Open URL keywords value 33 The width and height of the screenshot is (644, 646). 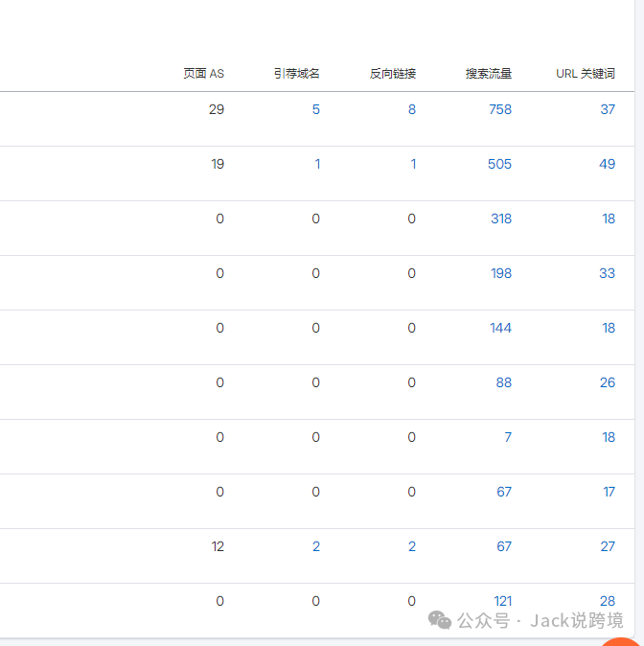pos(608,273)
